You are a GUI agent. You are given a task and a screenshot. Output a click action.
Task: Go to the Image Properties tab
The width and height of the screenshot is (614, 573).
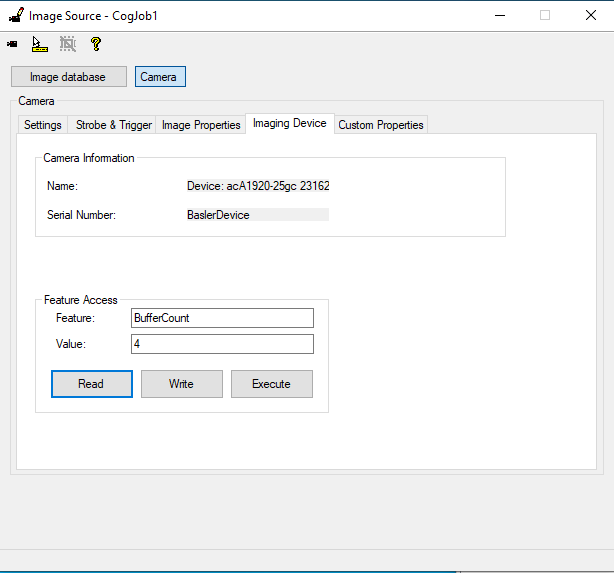coord(201,125)
